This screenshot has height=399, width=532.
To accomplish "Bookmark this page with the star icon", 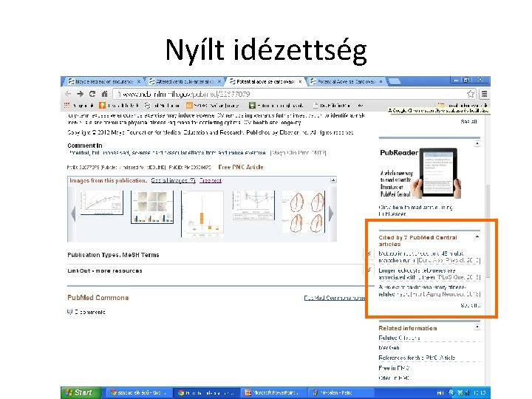I will pos(470,94).
